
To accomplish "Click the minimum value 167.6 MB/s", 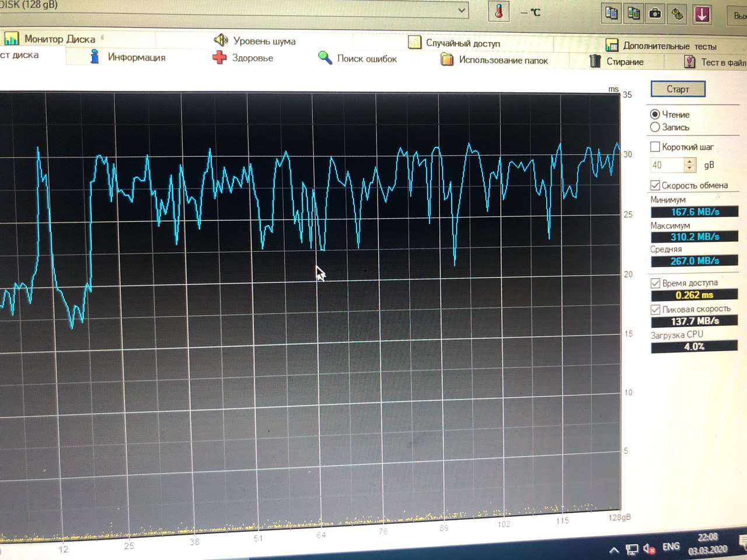I will [694, 212].
